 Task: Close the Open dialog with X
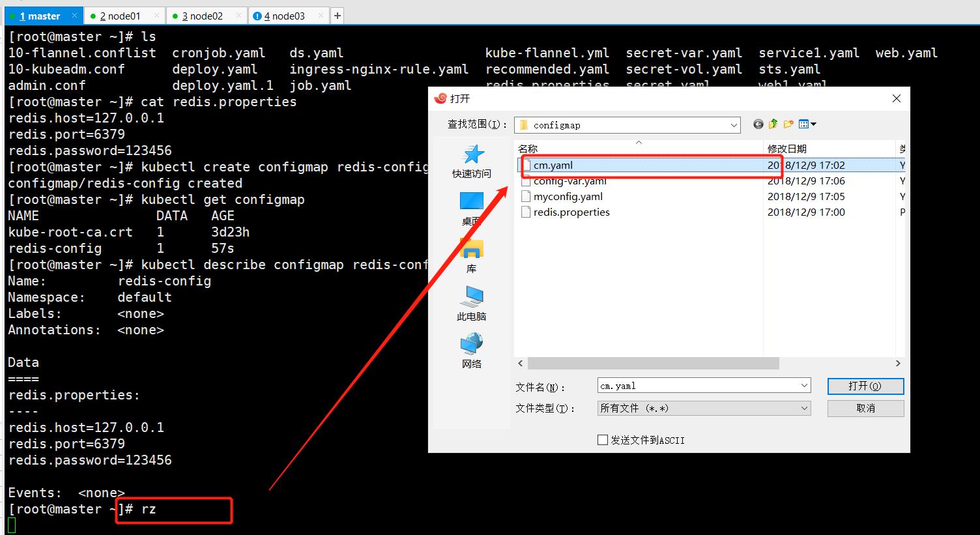coord(897,98)
